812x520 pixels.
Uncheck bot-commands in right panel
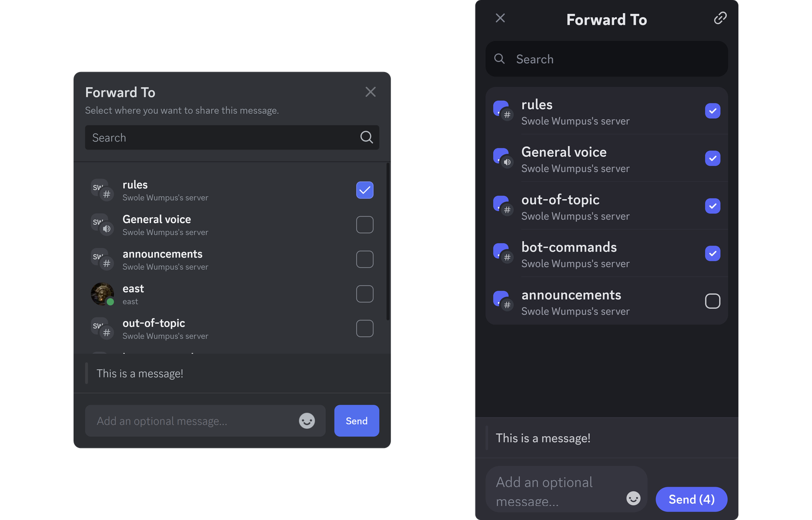pos(713,253)
